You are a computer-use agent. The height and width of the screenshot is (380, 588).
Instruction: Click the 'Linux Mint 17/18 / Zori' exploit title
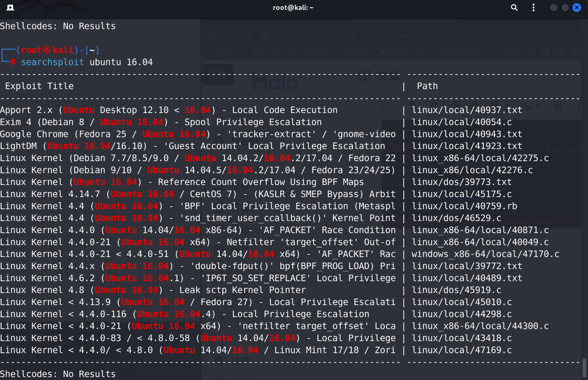tap(198, 350)
